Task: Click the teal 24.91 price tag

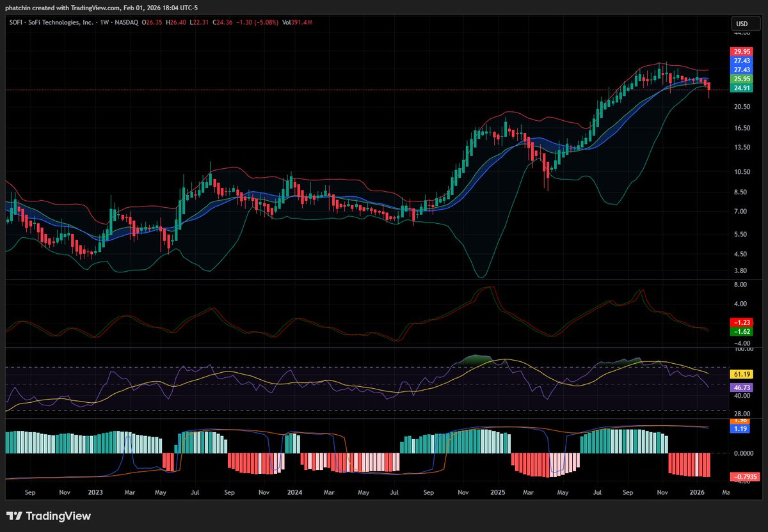Action: 741,88
